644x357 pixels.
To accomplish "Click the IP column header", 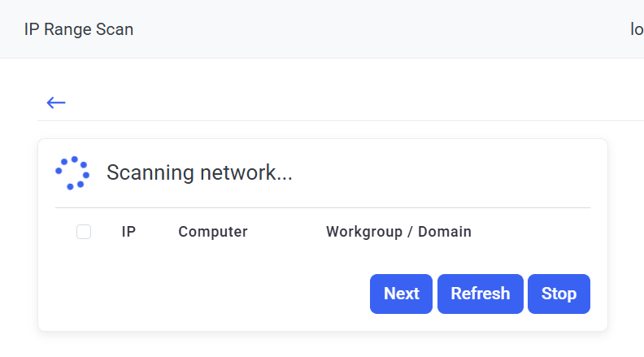I will (128, 232).
